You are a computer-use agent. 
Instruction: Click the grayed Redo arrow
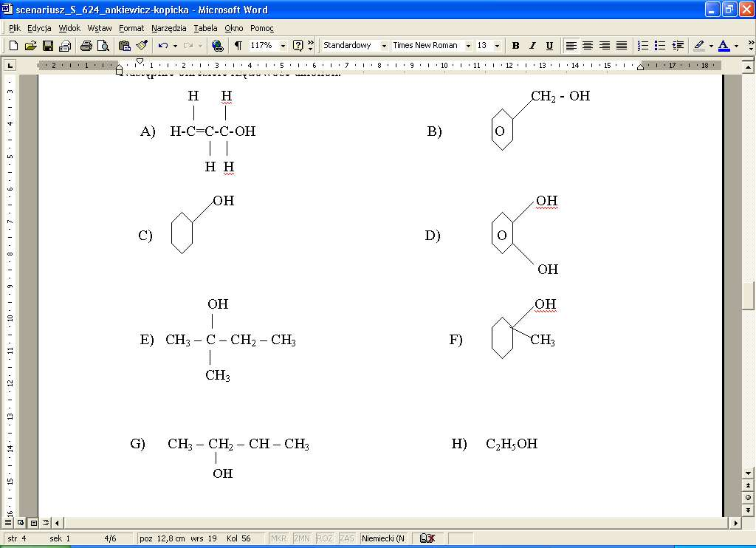point(188,45)
